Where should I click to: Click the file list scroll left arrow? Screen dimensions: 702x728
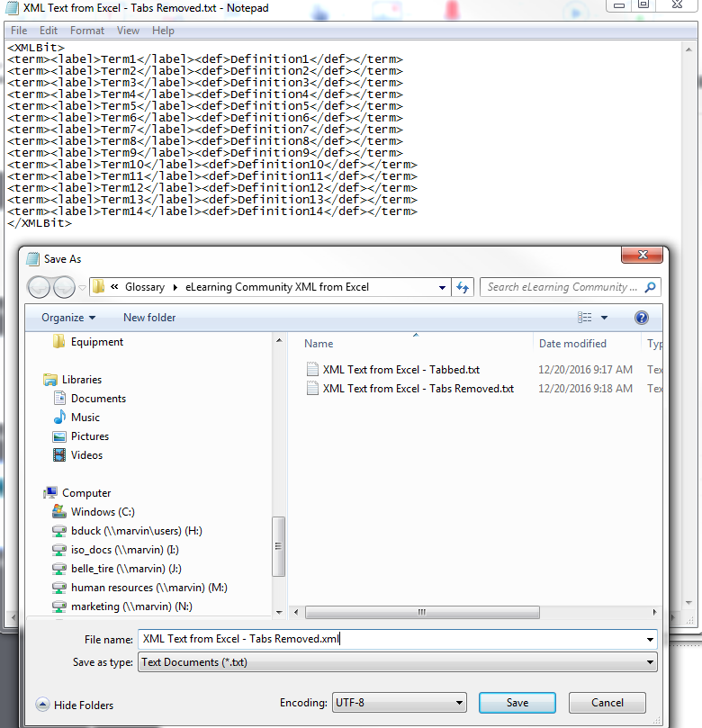coord(296,613)
